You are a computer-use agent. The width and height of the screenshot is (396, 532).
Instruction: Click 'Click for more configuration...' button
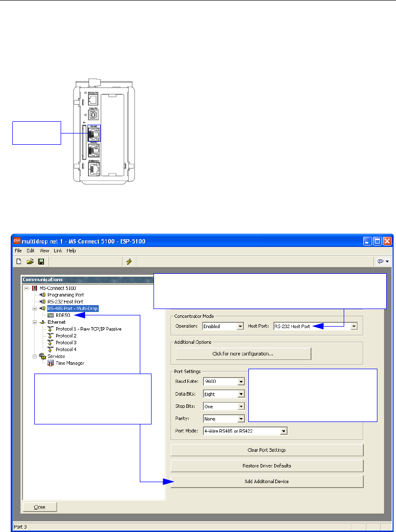243,354
